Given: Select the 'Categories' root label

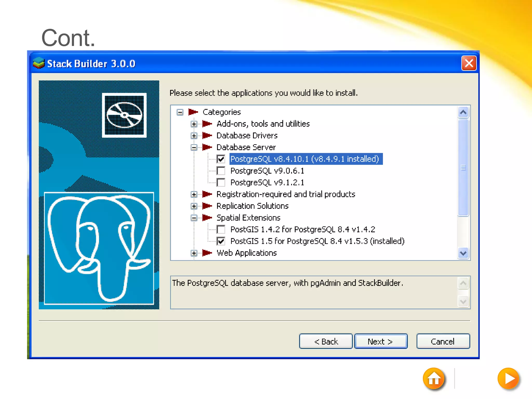Looking at the screenshot, I should [x=222, y=112].
